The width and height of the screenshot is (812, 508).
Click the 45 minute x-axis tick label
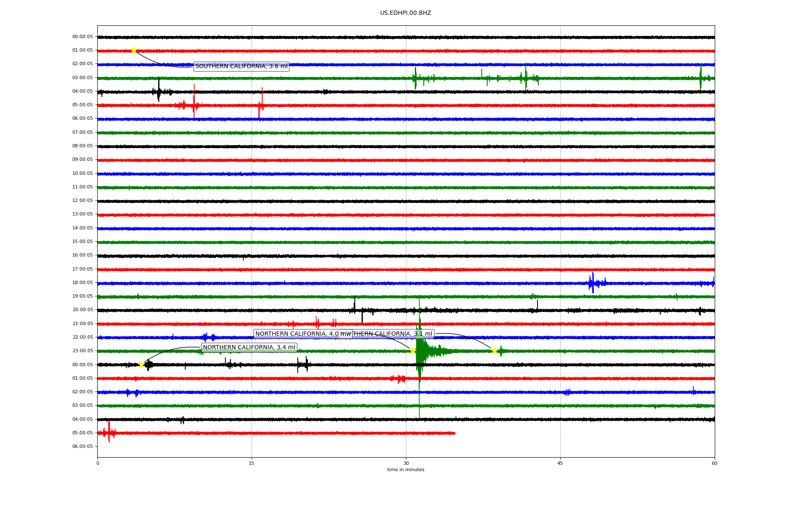[x=560, y=463]
